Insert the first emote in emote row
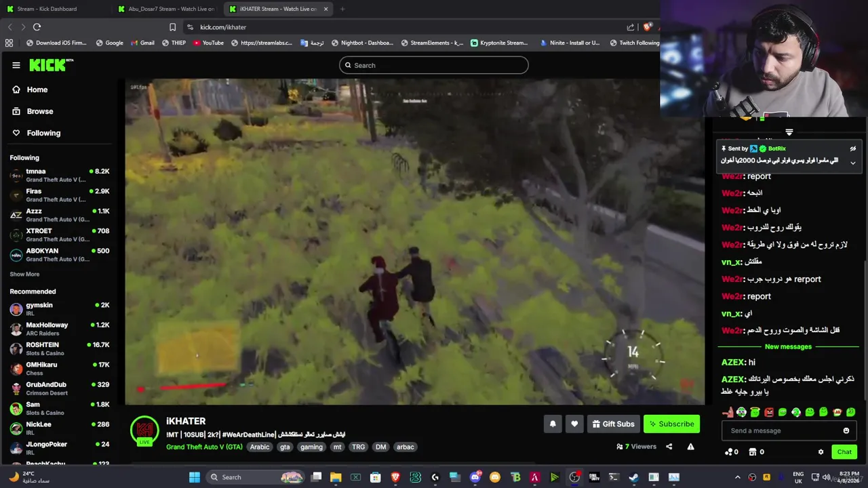This screenshot has width=868, height=488. coord(728,412)
